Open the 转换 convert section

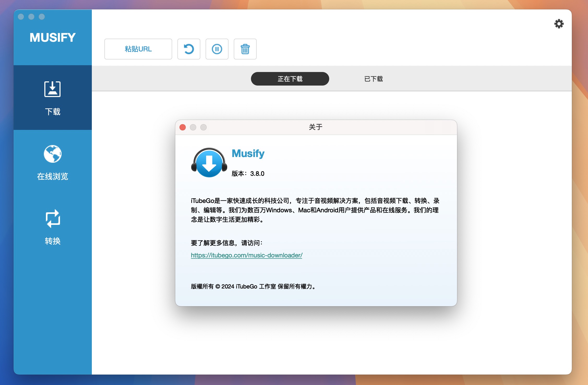tap(53, 227)
